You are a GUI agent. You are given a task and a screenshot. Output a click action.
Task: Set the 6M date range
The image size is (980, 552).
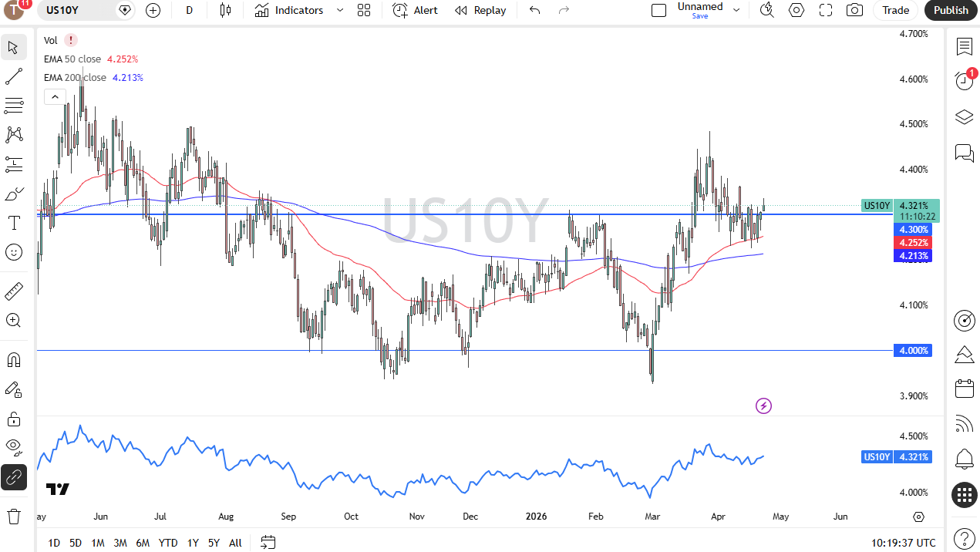coord(143,543)
